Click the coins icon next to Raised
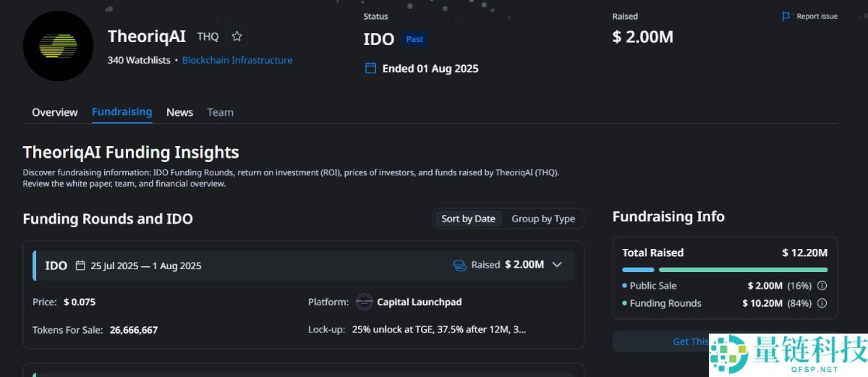The height and width of the screenshot is (377, 868). point(459,266)
